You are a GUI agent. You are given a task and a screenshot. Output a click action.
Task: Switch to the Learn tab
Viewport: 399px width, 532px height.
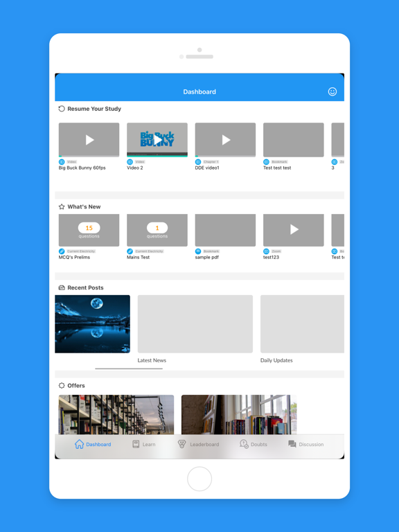(144, 444)
